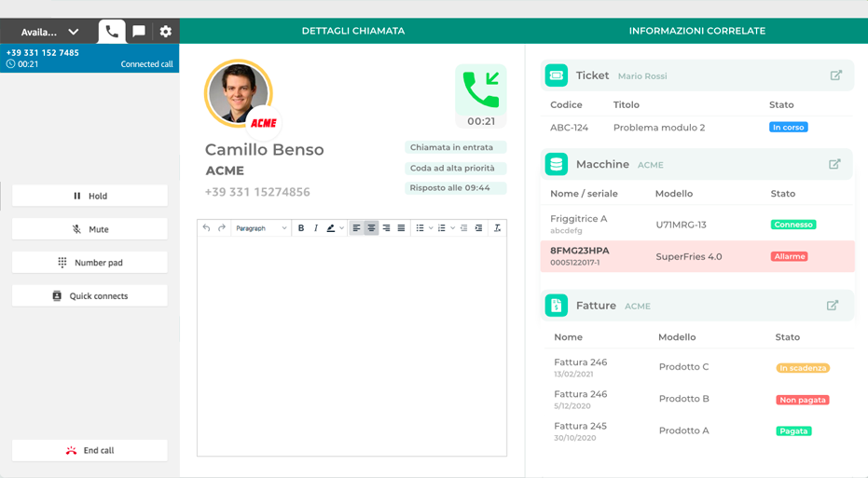The width and height of the screenshot is (868, 478).
Task: Open Quick connects
Action: point(90,296)
